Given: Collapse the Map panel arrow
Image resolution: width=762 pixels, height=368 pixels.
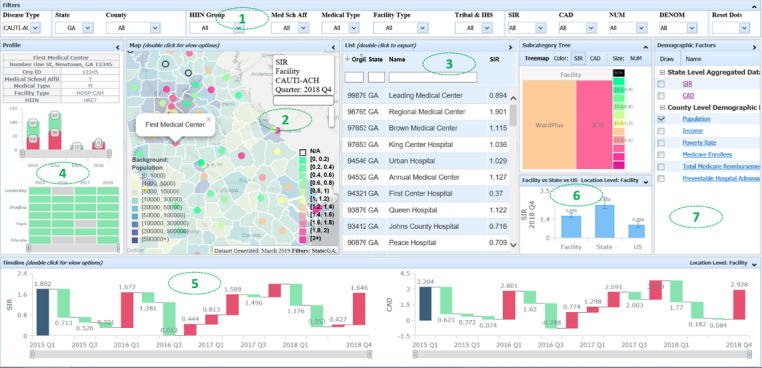Looking at the screenshot, I should 333,47.
